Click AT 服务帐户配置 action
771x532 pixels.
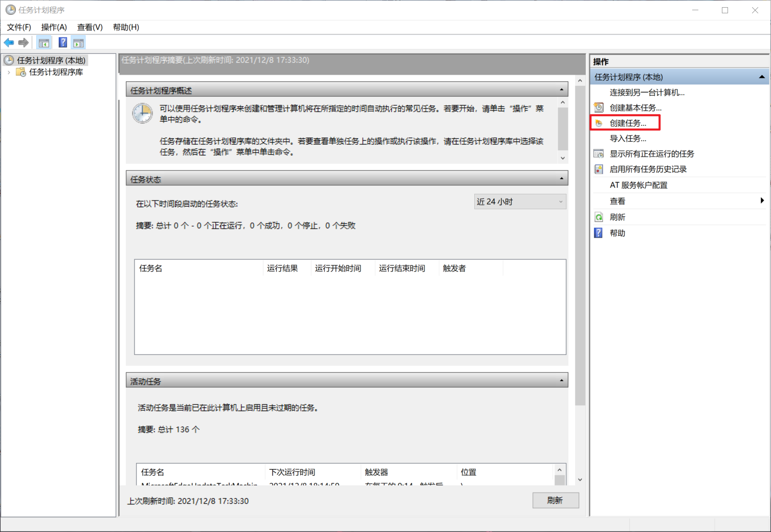[638, 185]
